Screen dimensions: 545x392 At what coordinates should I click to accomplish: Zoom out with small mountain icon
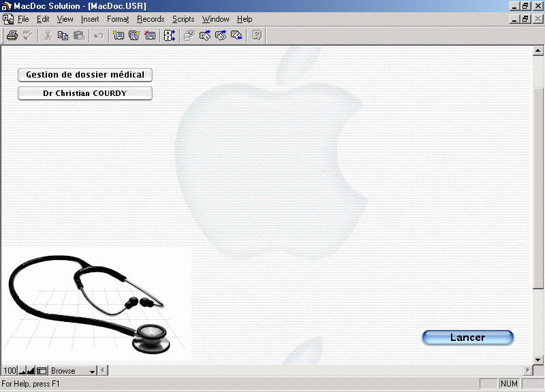(x=22, y=371)
